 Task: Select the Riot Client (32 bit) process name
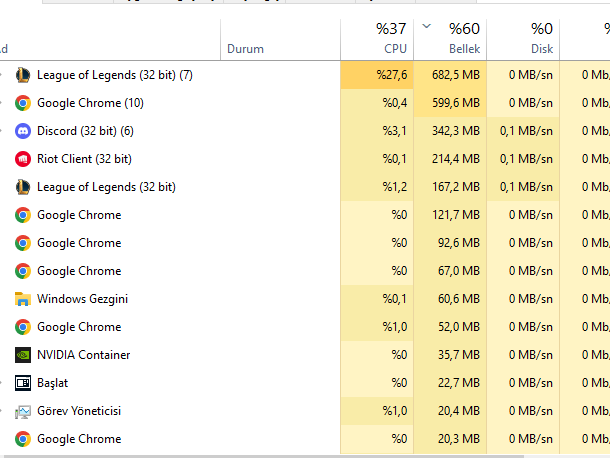[x=84, y=159]
